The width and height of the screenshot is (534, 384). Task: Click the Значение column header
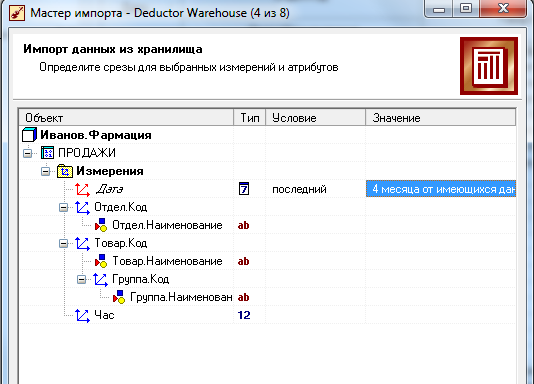click(441, 118)
